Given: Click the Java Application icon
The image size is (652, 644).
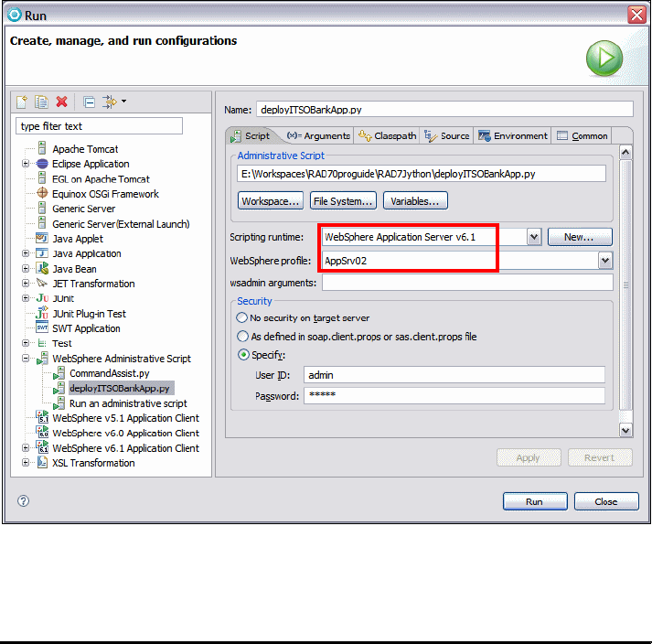Looking at the screenshot, I should coord(42,253).
